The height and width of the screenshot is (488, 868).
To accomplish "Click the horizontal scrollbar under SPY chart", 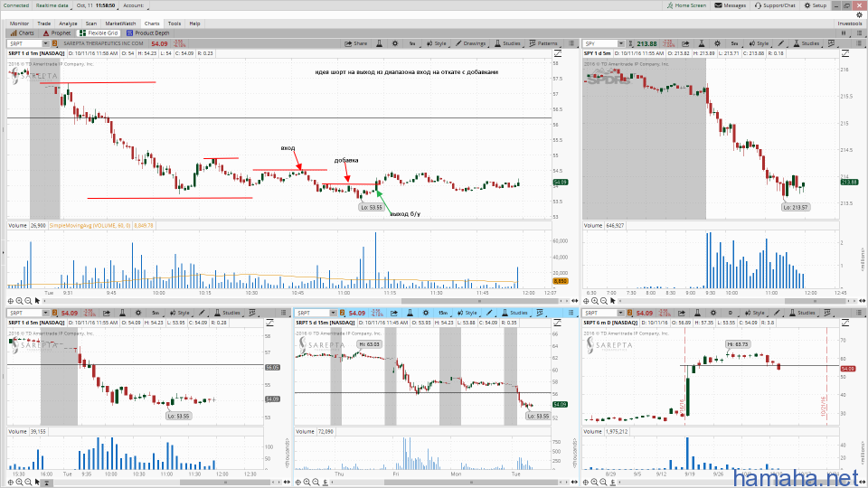I will click(816, 301).
